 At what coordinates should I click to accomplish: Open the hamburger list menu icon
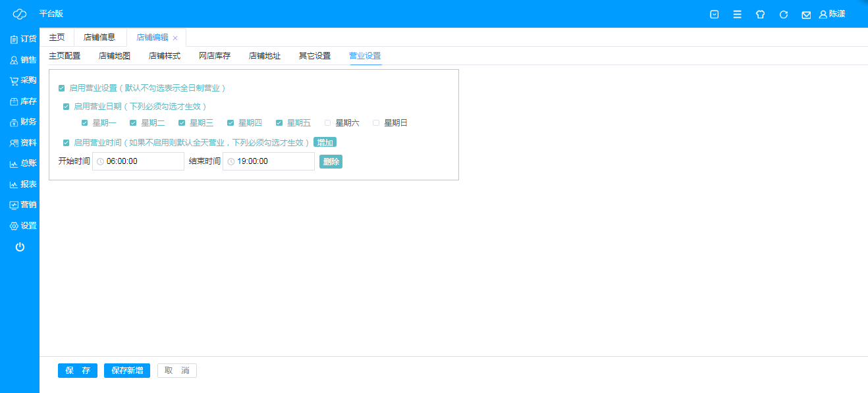(x=737, y=14)
